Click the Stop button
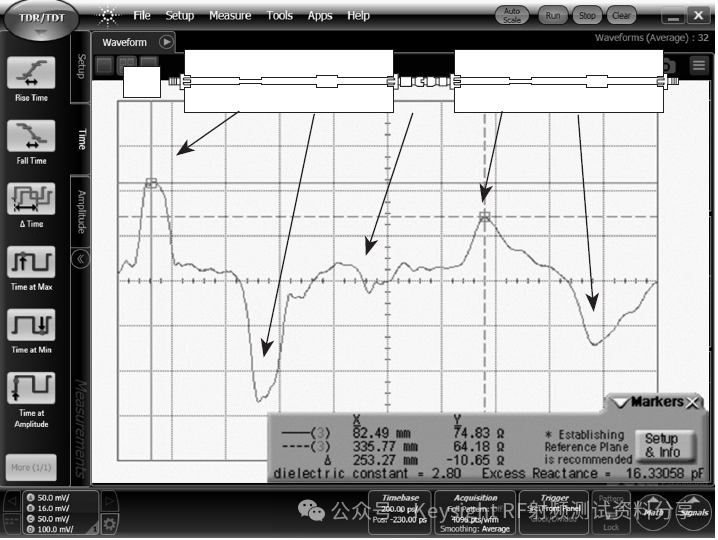This screenshot has width=718, height=540. (x=587, y=16)
